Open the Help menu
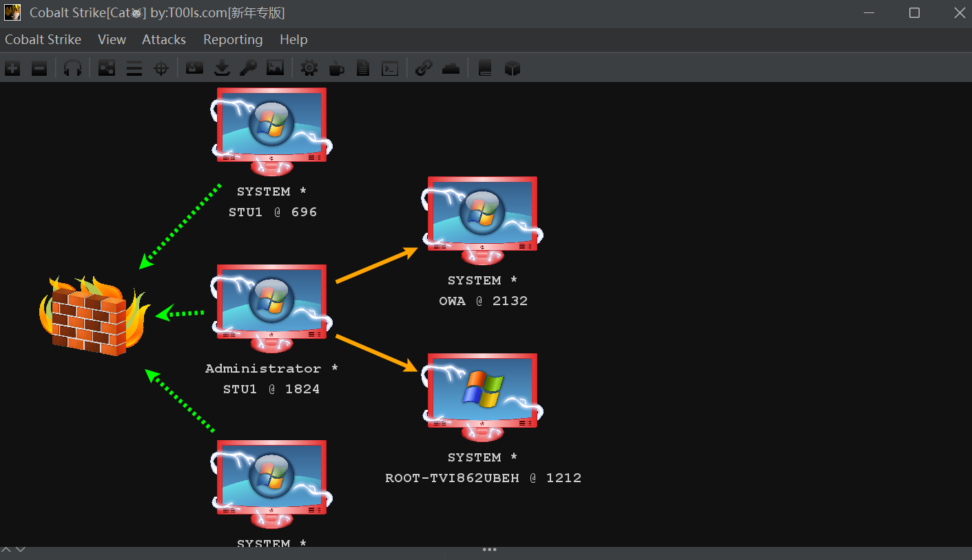Image resolution: width=972 pixels, height=560 pixels. [293, 39]
